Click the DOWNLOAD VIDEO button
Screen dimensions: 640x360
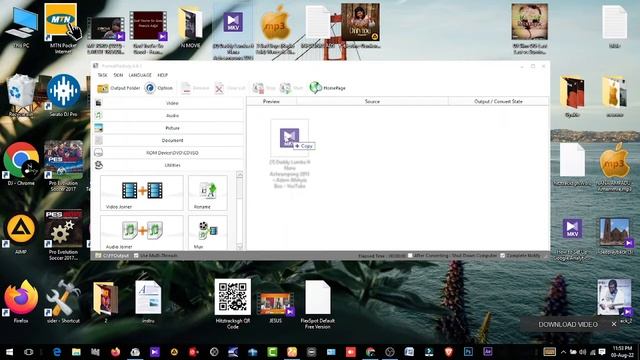click(x=568, y=324)
